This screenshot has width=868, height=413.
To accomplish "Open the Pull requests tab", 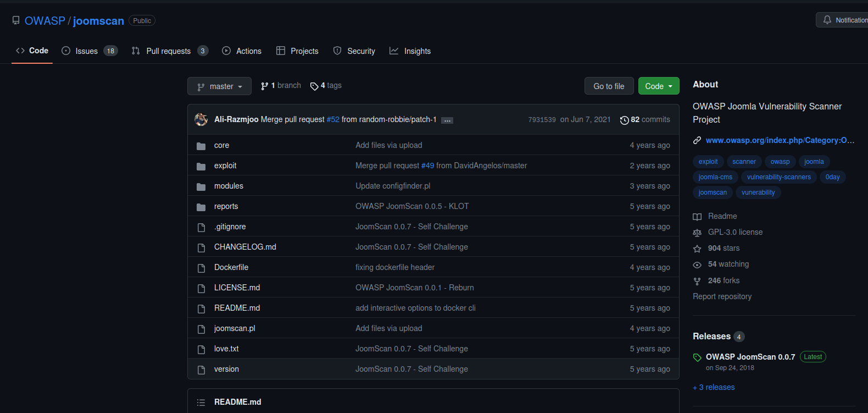I will 170,51.
